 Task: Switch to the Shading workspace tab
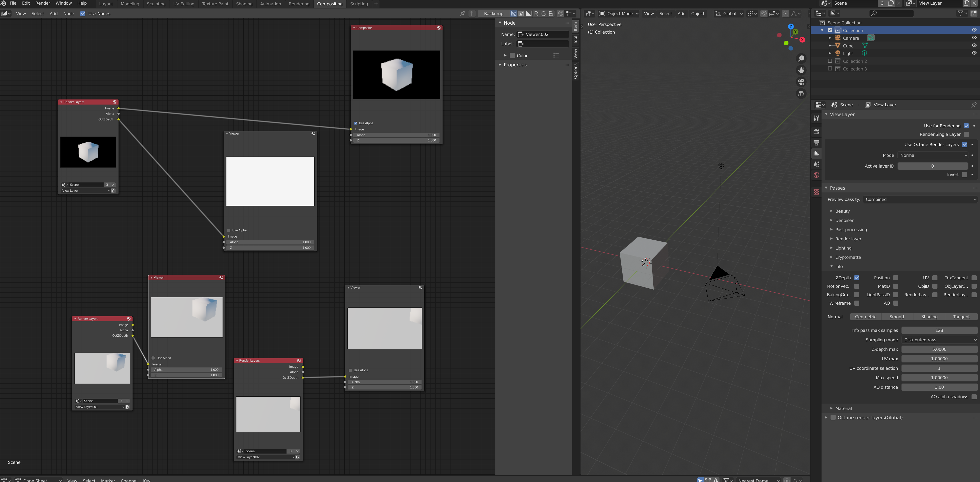point(244,4)
